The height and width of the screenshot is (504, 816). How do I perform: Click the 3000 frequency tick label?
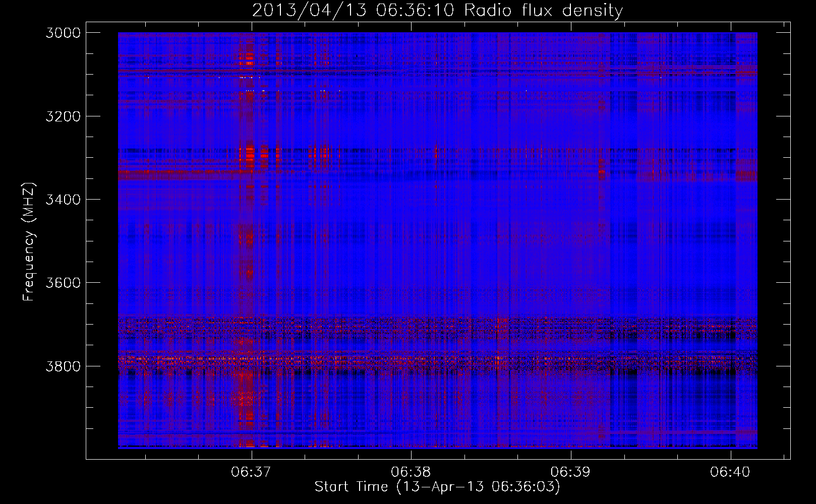[63, 33]
